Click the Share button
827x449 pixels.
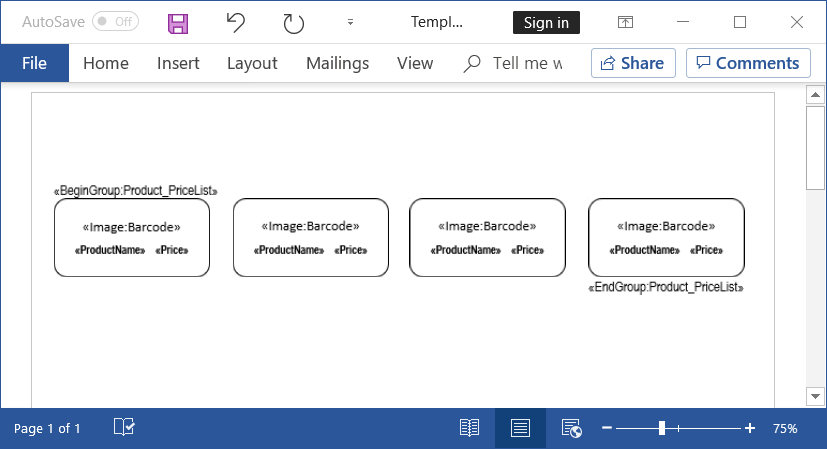tap(633, 63)
